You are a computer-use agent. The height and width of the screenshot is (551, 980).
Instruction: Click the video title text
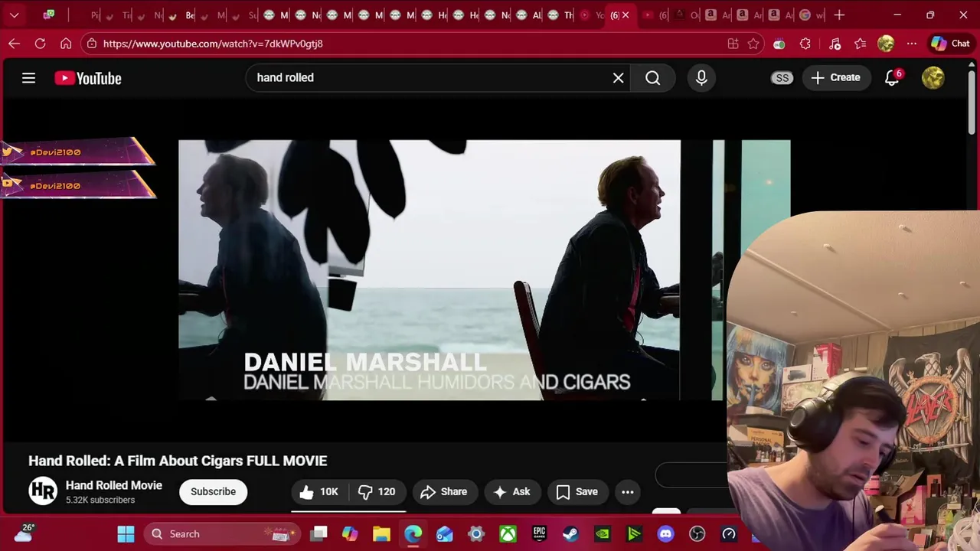click(178, 461)
